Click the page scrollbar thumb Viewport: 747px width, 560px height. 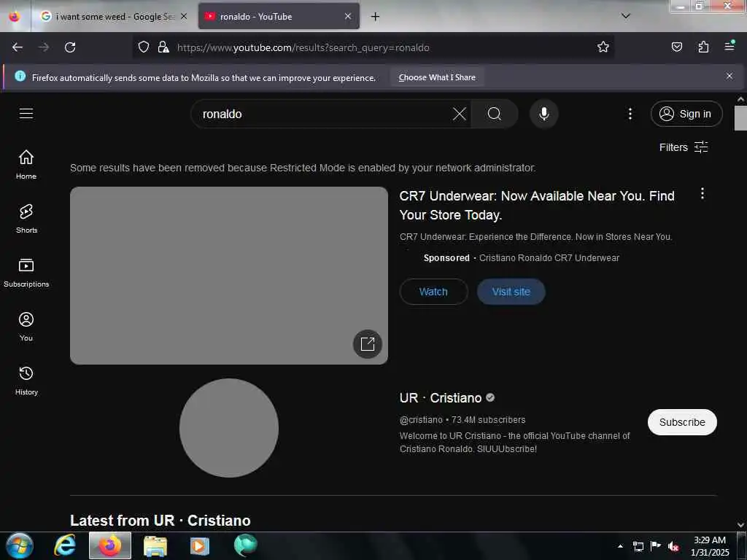click(x=740, y=117)
